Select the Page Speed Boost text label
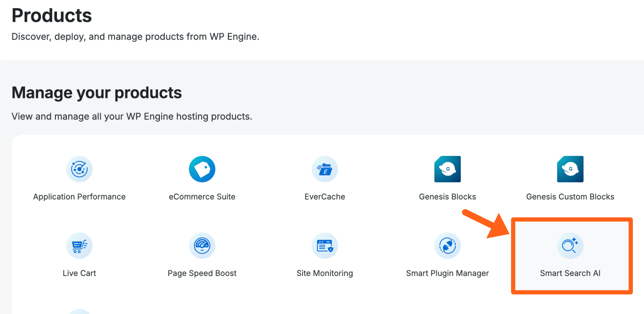The height and width of the screenshot is (314, 644). coord(202,273)
